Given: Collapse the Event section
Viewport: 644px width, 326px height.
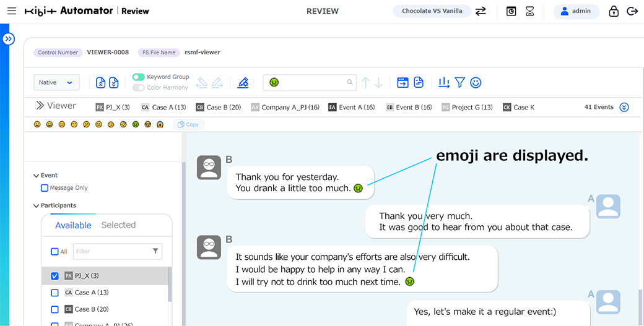Looking at the screenshot, I should click(36, 176).
